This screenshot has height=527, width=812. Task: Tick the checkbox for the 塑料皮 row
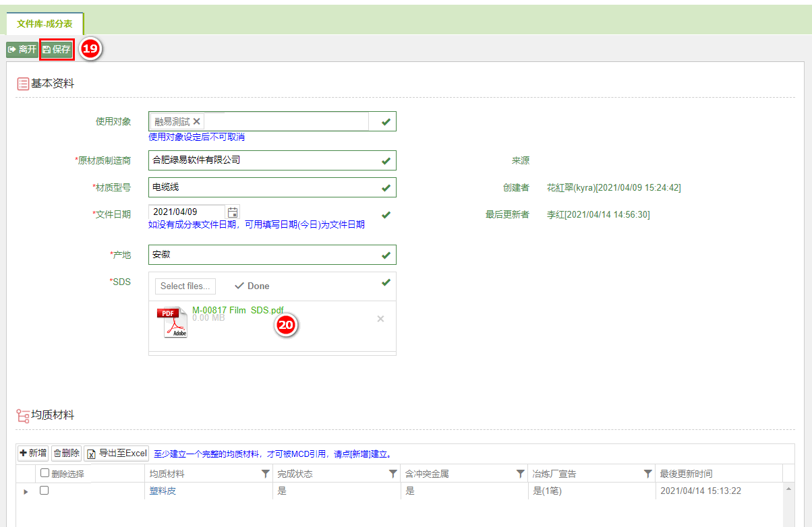[x=45, y=491]
